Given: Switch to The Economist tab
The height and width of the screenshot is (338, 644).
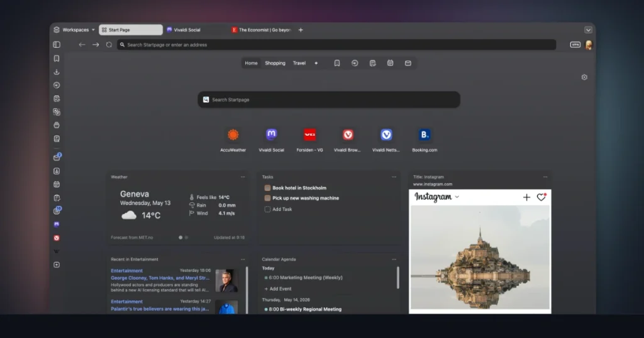Looking at the screenshot, I should click(261, 30).
